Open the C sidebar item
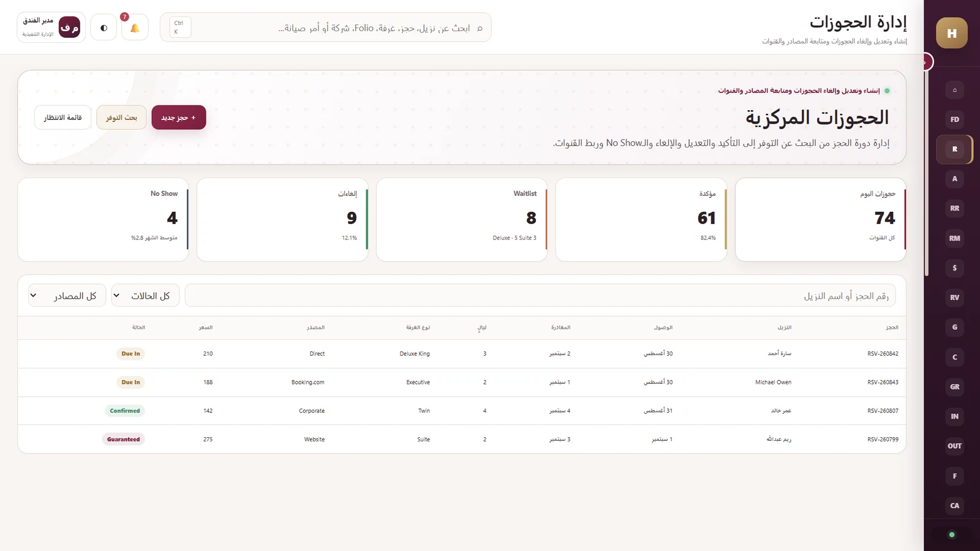 coord(954,357)
